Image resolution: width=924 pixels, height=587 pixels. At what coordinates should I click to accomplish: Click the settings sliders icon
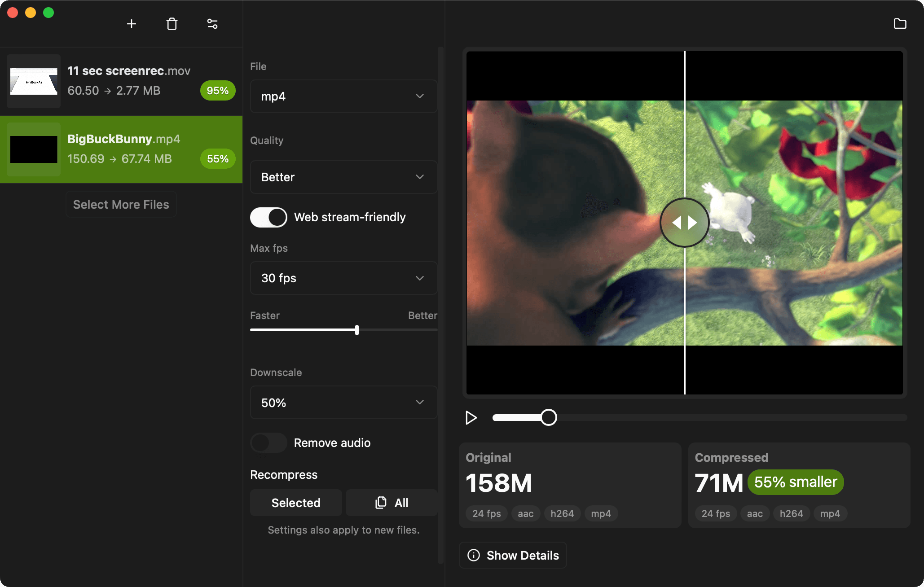pos(212,24)
